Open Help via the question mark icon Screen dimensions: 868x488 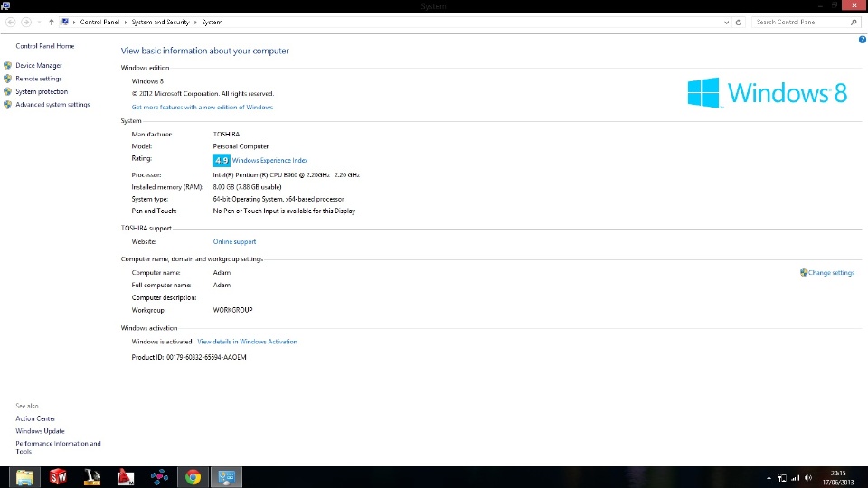tap(863, 40)
